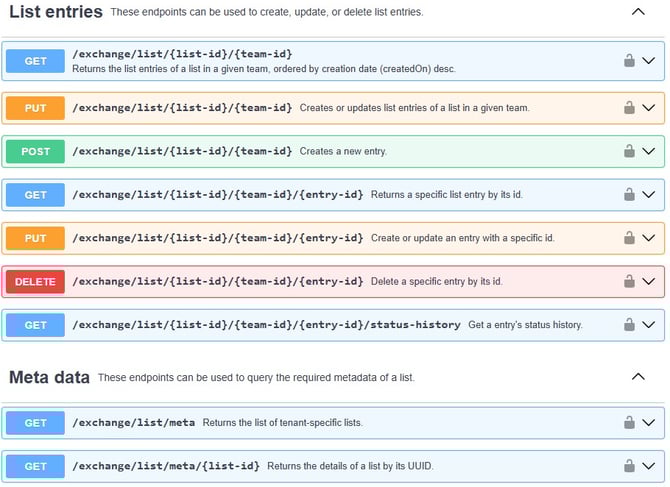The height and width of the screenshot is (487, 670).
Task: Open the Meta data section heading
Action: pos(50,377)
